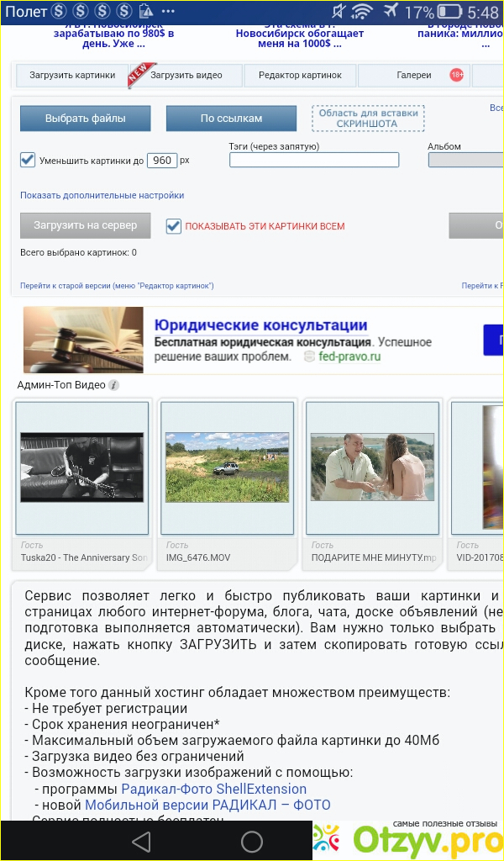The height and width of the screenshot is (861, 504).
Task: Expand Показать дополнительные настройки
Action: (x=102, y=195)
